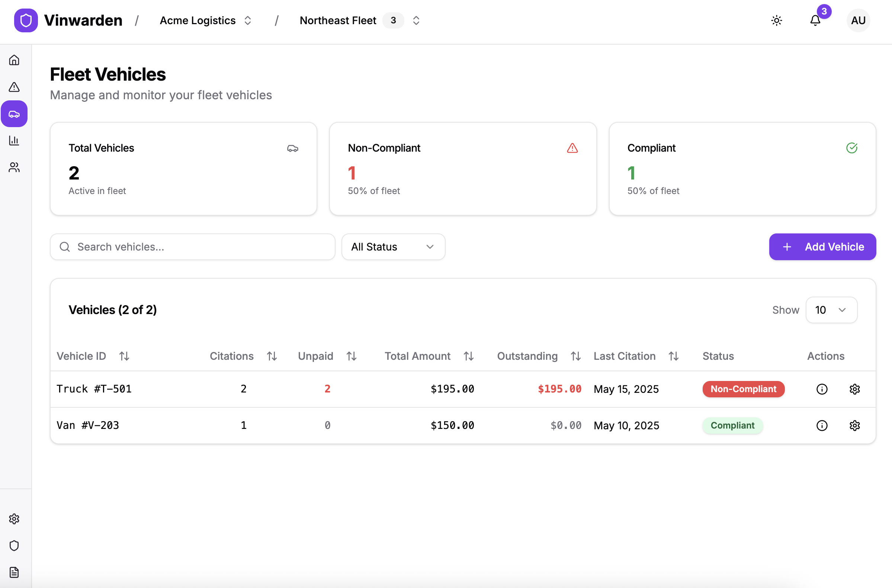
Task: Open the document sidebar icon at bottom
Action: tap(14, 572)
